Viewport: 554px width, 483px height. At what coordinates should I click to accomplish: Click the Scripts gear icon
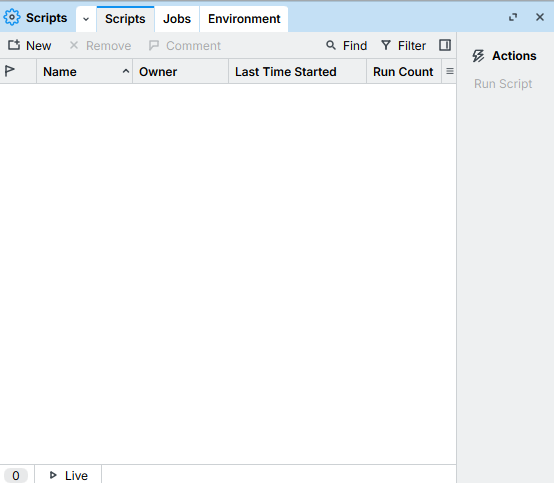pos(12,17)
